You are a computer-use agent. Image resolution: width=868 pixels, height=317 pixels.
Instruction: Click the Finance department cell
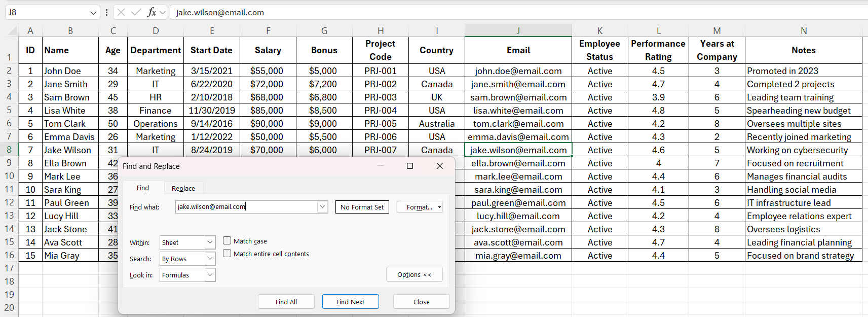(156, 111)
